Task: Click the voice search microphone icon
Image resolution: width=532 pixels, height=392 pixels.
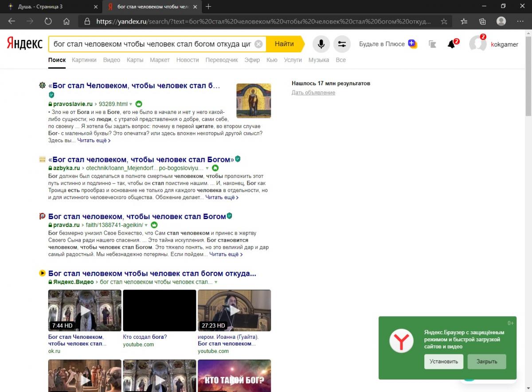Action: pyautogui.click(x=321, y=44)
